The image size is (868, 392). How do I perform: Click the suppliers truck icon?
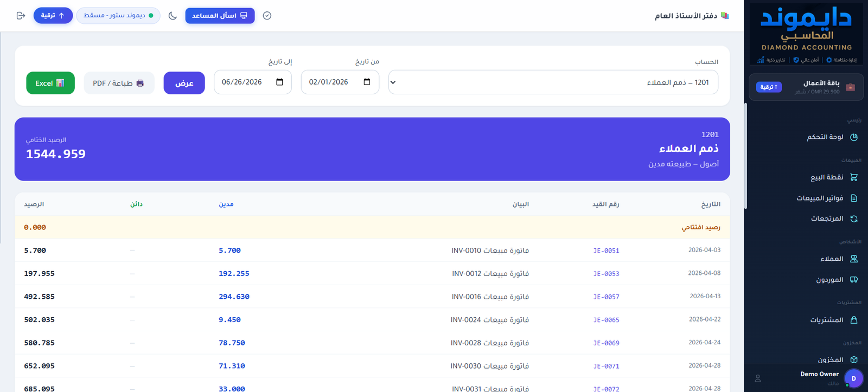coord(854,280)
